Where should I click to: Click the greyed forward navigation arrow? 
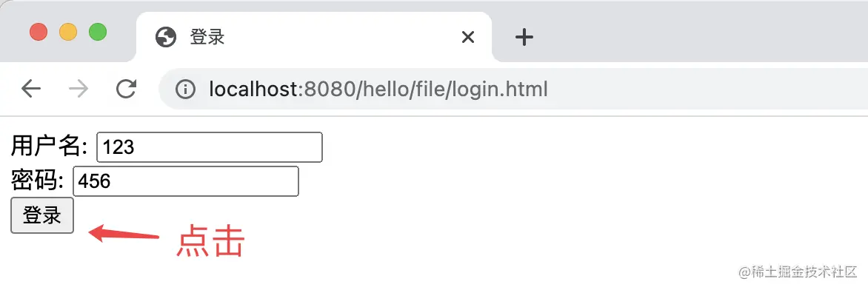tap(79, 89)
